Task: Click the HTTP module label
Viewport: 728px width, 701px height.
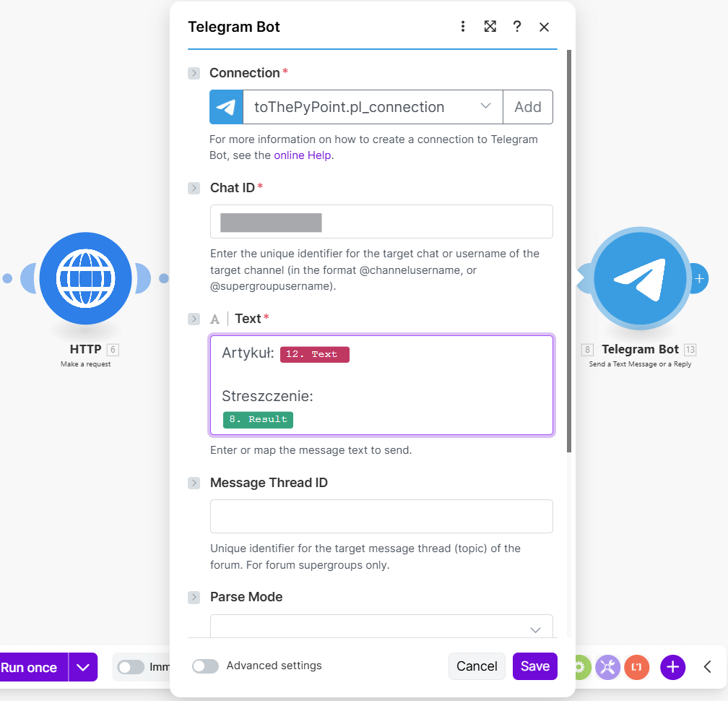Action: (85, 349)
